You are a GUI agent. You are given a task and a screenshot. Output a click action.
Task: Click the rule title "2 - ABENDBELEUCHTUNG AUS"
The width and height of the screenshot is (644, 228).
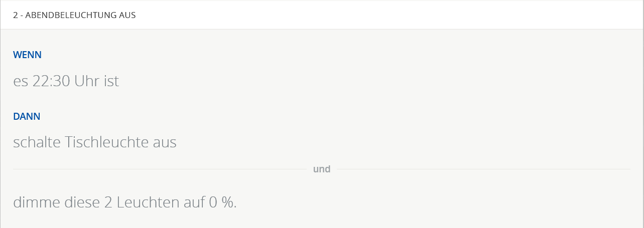74,15
